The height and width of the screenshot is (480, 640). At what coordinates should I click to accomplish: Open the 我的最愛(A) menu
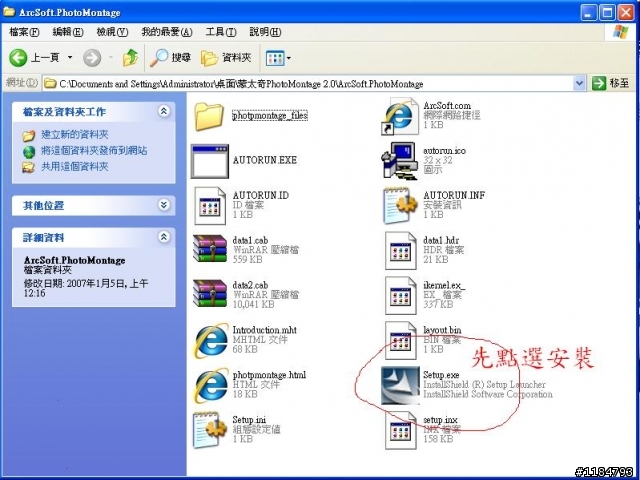[167, 32]
